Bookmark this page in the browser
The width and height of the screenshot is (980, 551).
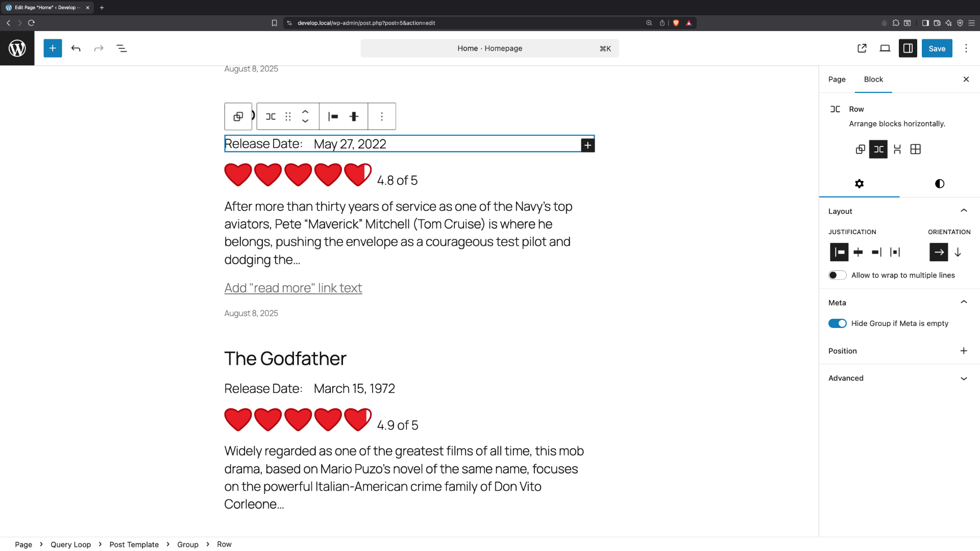point(274,23)
